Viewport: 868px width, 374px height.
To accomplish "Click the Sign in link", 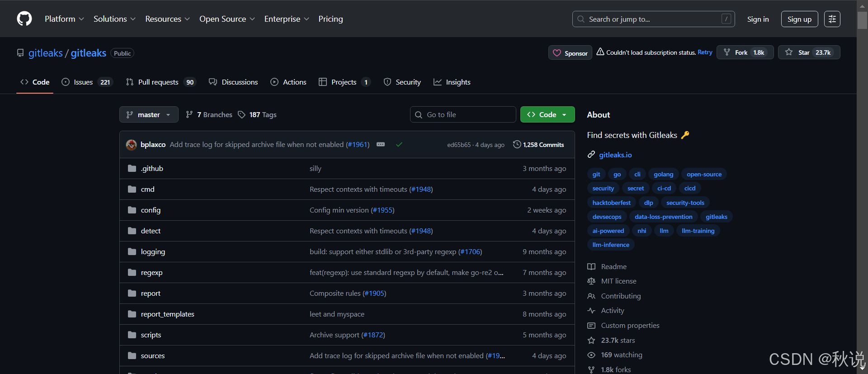I will pos(758,19).
